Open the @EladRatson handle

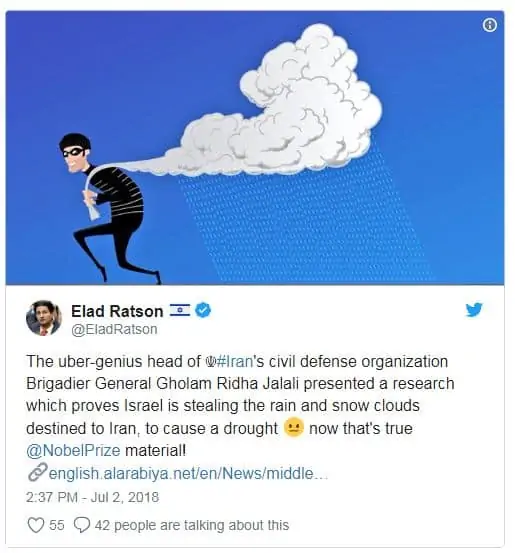(114, 329)
